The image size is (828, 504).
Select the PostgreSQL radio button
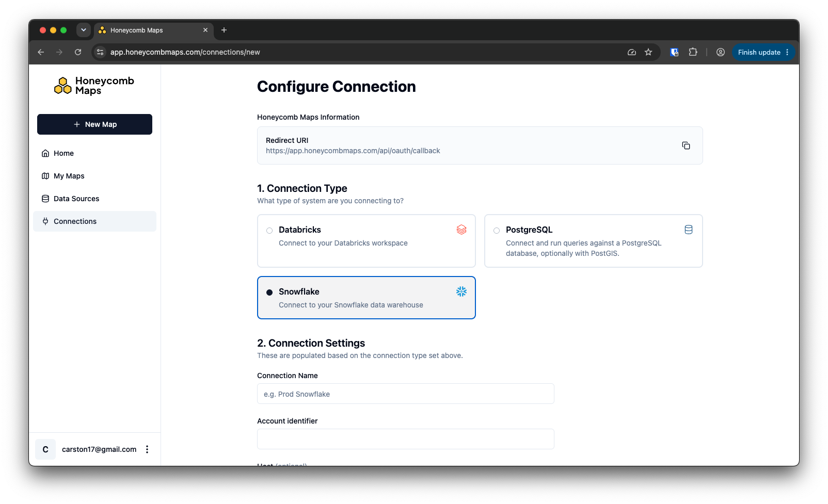point(497,231)
